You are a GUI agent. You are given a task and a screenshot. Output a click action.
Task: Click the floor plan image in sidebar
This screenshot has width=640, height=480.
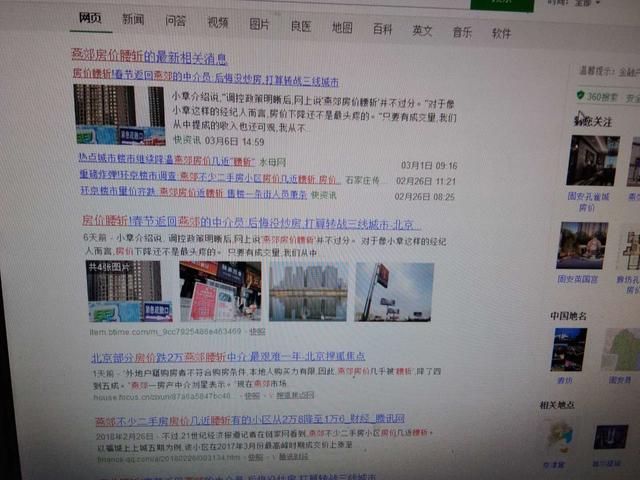631,249
